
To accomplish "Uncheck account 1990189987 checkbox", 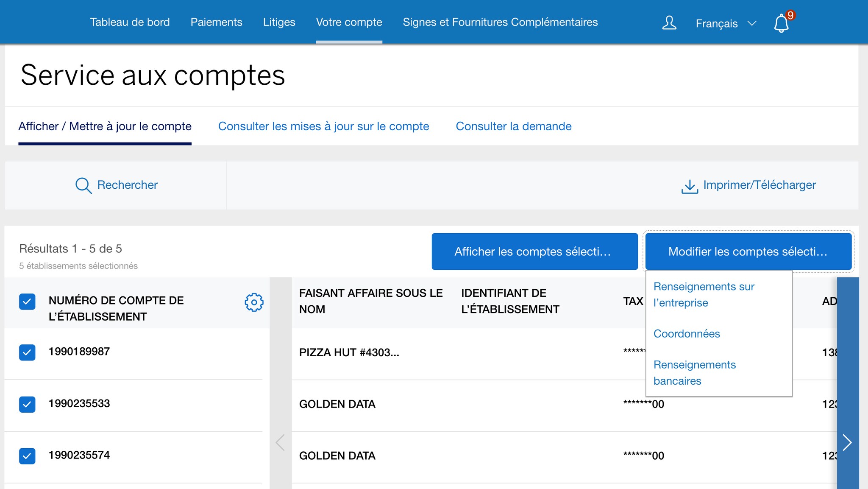I will coord(27,352).
